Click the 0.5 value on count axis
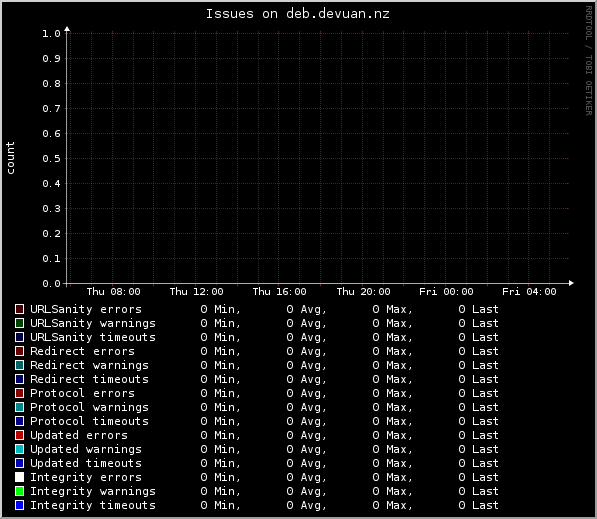597x519 pixels. pos(51,158)
